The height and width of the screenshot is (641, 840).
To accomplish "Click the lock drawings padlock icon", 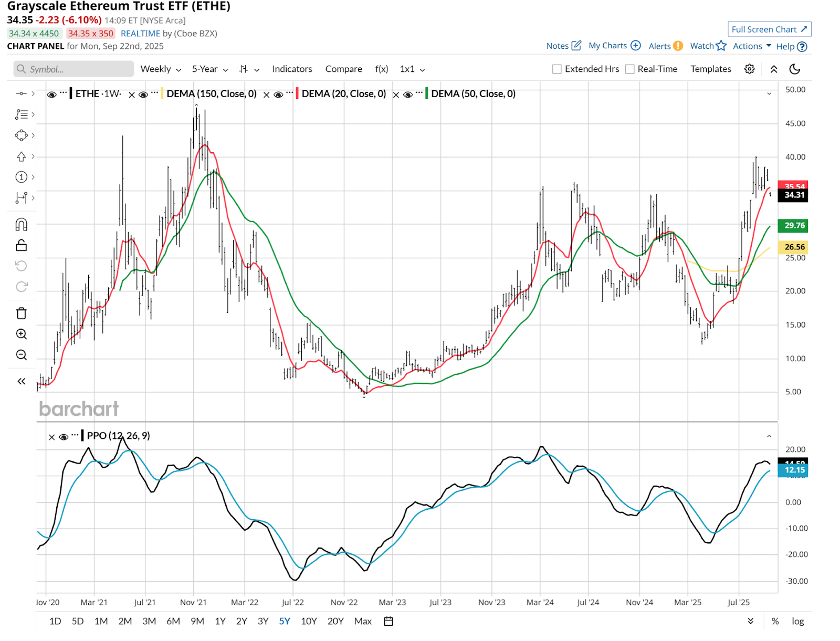I will coord(21,245).
